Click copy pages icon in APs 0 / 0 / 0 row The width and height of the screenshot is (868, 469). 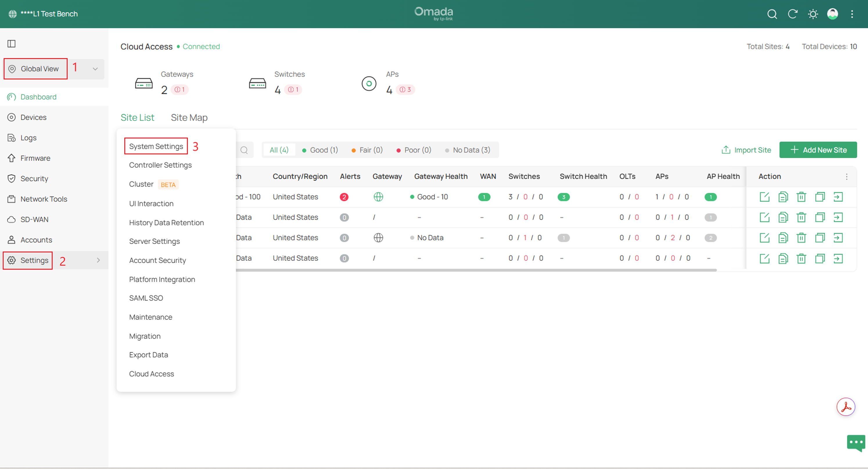pos(783,258)
